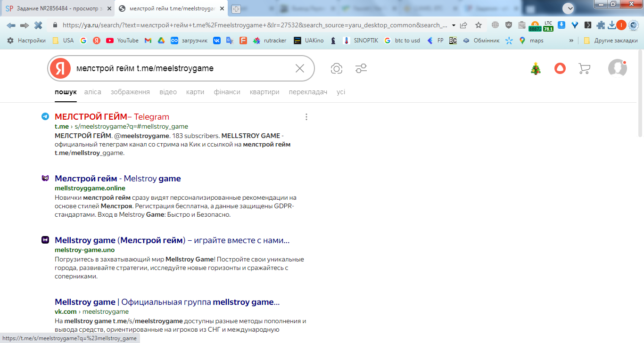Open the МЕЛСТРОЙ ГЕЙМ – Telegram result
The width and height of the screenshot is (644, 343).
coord(112,117)
